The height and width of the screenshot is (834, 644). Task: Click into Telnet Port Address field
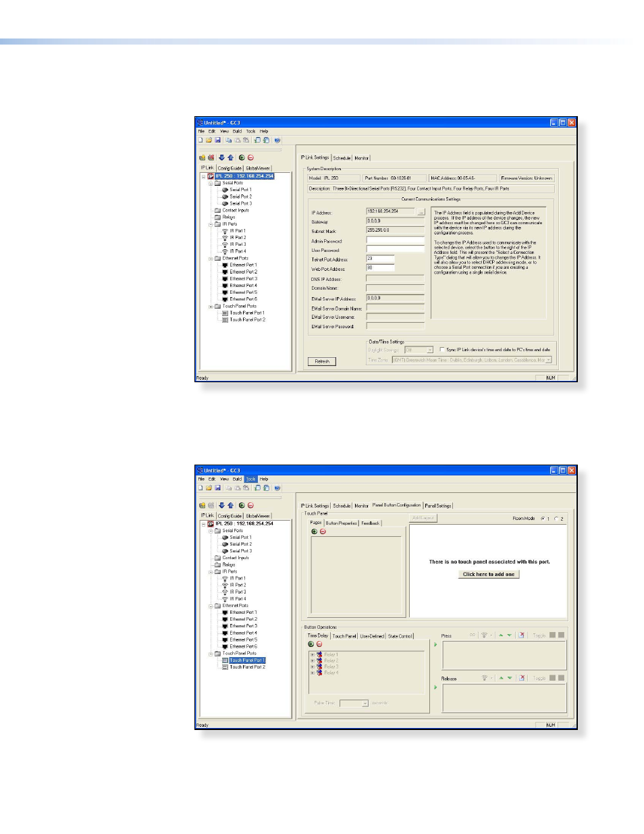[x=380, y=259]
